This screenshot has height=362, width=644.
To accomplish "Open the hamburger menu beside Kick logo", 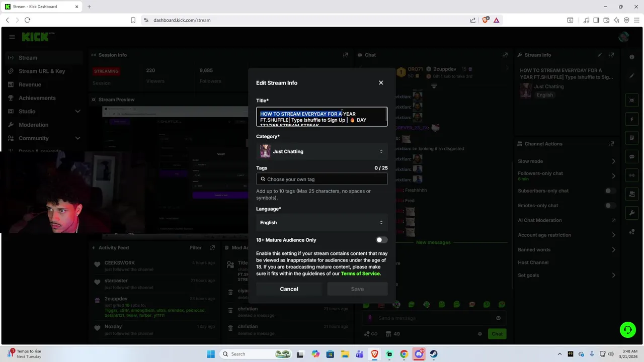I will (x=12, y=37).
